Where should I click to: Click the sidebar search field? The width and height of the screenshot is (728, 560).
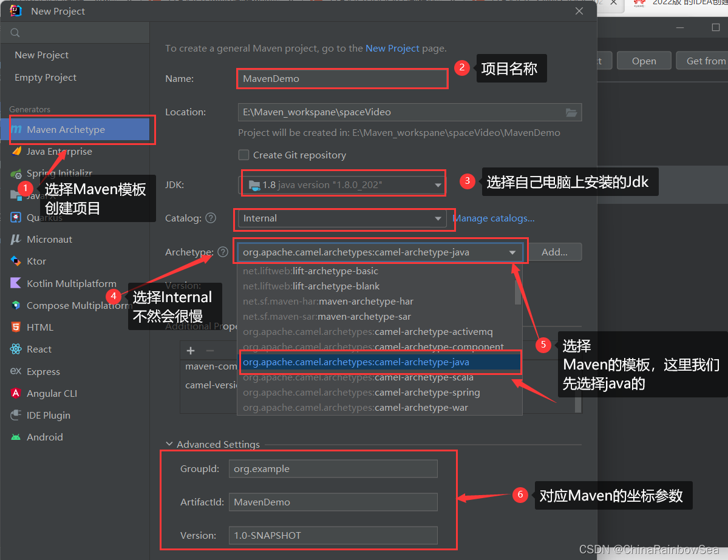tap(75, 33)
